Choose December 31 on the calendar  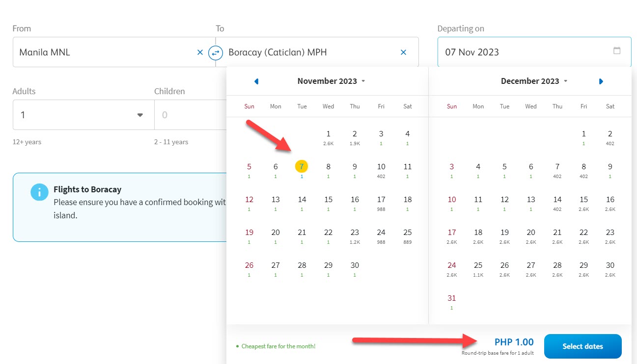click(x=452, y=300)
